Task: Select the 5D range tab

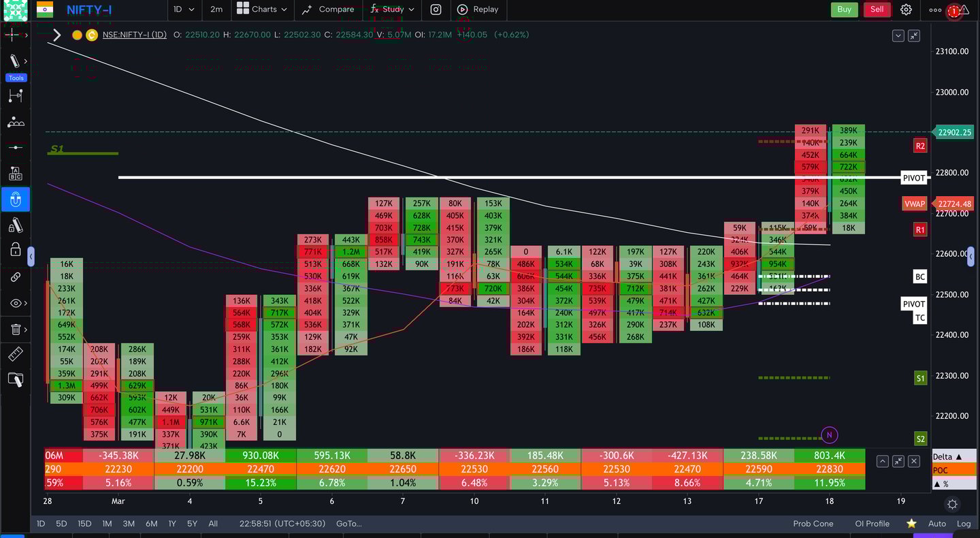Action: pos(61,524)
